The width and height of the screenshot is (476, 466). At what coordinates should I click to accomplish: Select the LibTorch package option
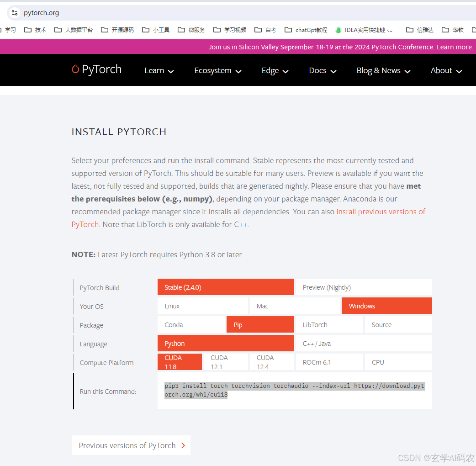click(x=329, y=325)
